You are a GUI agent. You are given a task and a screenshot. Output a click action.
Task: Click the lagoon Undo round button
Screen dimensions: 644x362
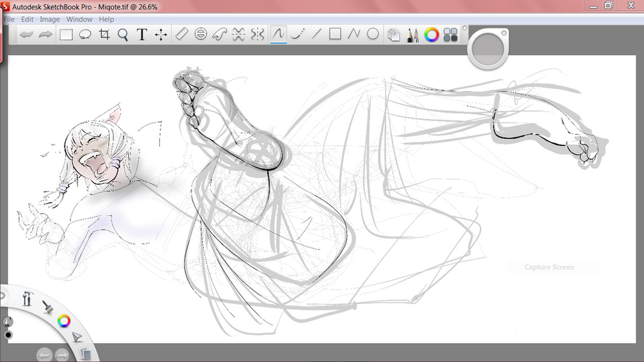(44, 354)
